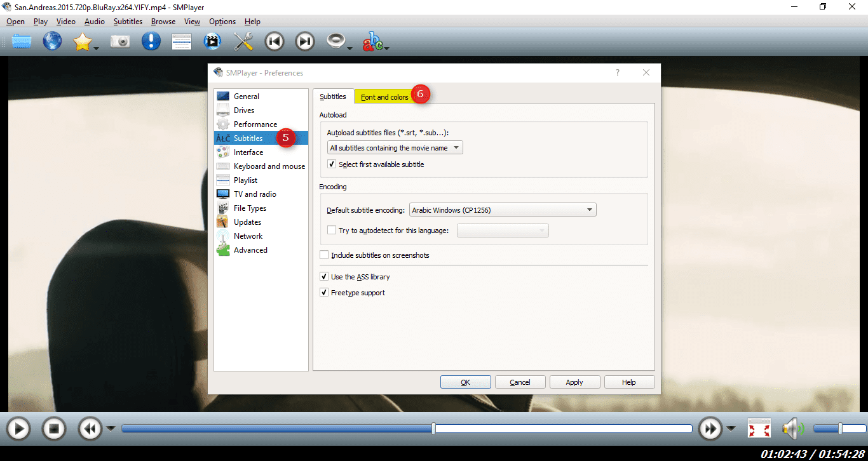This screenshot has height=461, width=868.
Task: Expand the Favorites star dropdown arrow
Action: (x=96, y=48)
